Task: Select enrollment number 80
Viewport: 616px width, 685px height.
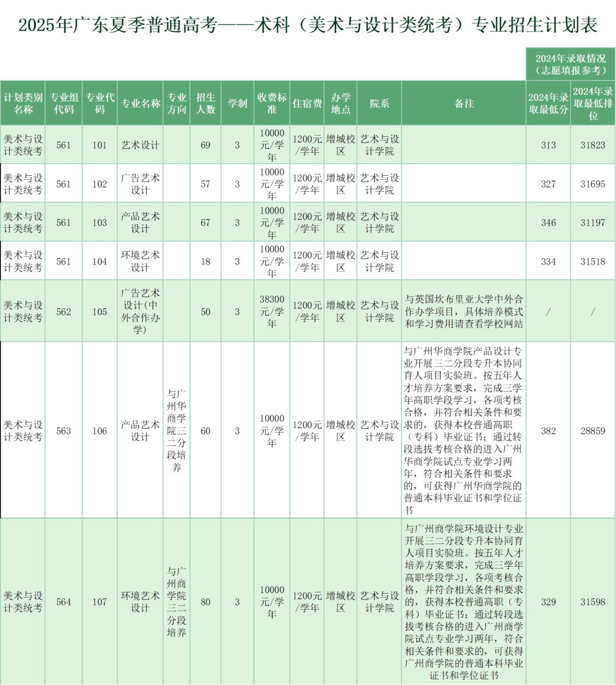Action: [x=205, y=602]
